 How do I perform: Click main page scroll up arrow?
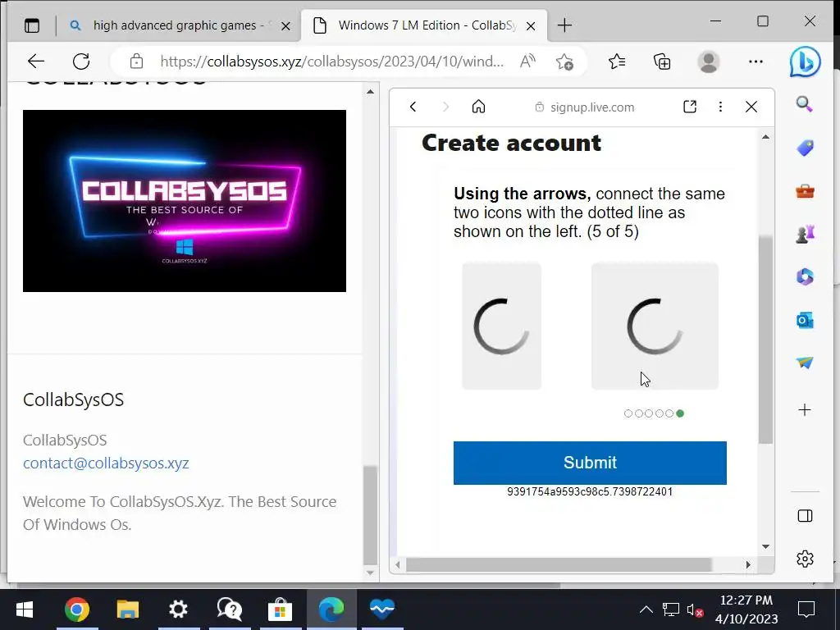coord(370,92)
